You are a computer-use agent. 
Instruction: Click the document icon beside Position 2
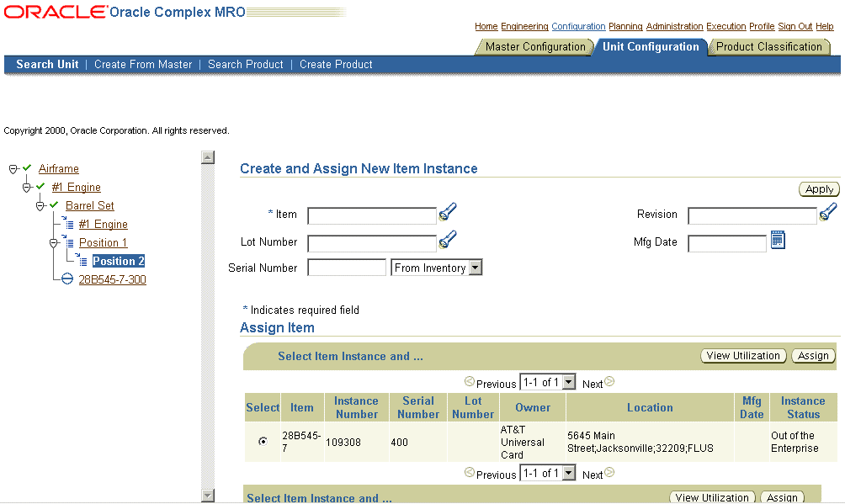point(82,260)
